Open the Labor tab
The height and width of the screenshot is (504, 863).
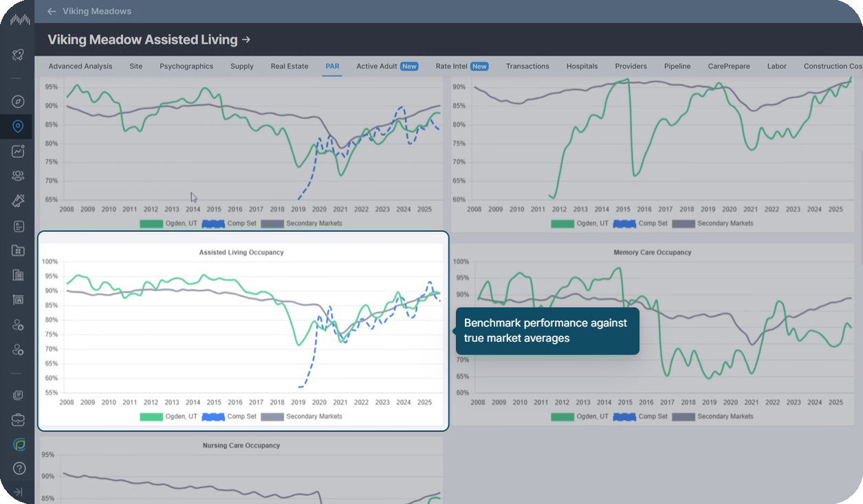pos(776,67)
